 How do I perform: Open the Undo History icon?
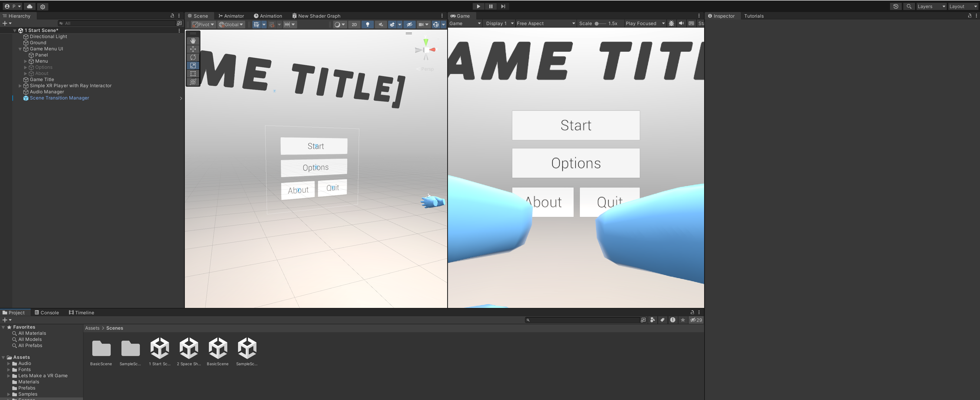(x=896, y=6)
